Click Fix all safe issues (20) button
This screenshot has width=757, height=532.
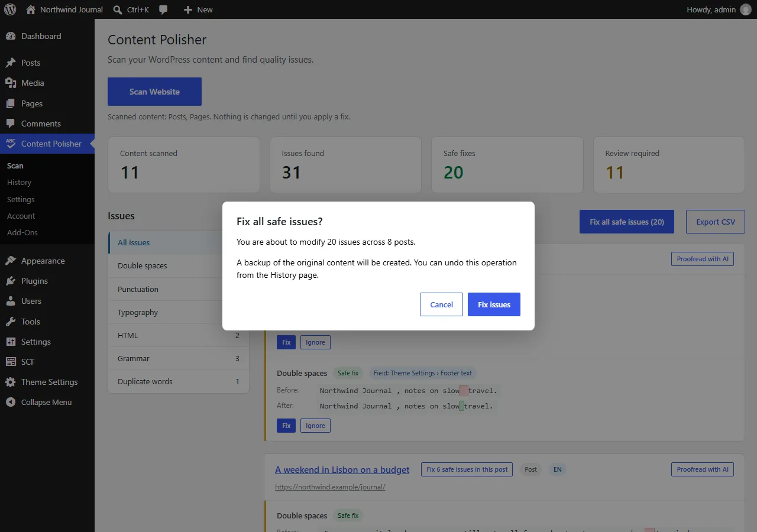tap(627, 222)
